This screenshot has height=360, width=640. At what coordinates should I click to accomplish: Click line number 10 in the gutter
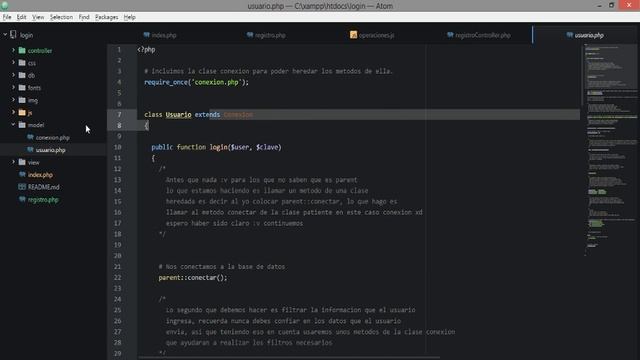(x=118, y=147)
